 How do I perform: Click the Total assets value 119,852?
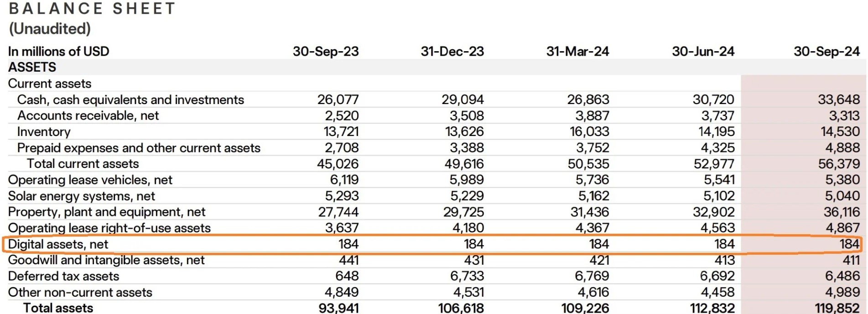click(837, 308)
